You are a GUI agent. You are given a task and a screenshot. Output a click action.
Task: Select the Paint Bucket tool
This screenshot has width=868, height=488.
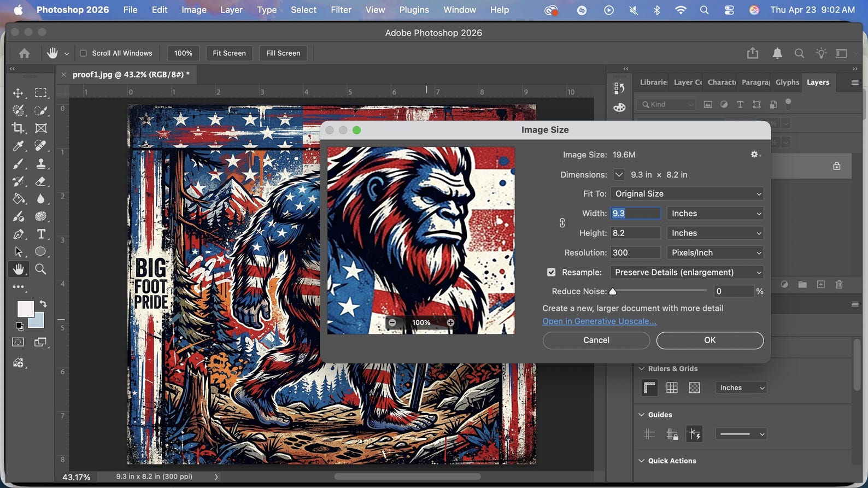pyautogui.click(x=18, y=199)
